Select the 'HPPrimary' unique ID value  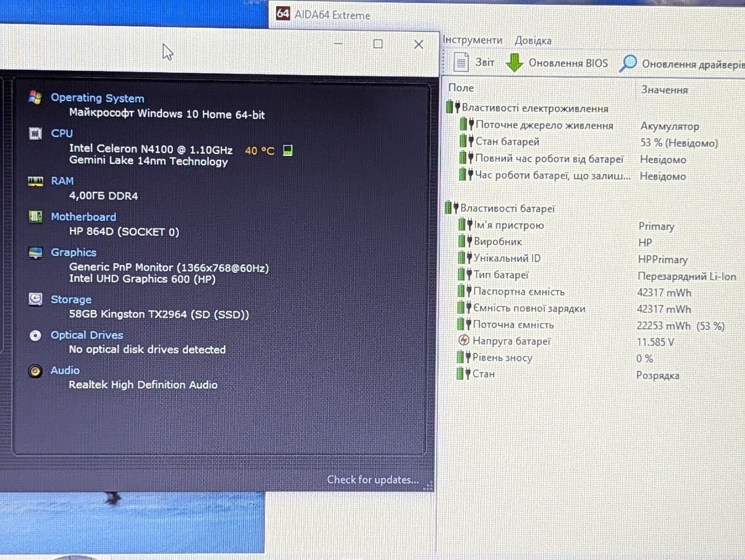(x=663, y=259)
